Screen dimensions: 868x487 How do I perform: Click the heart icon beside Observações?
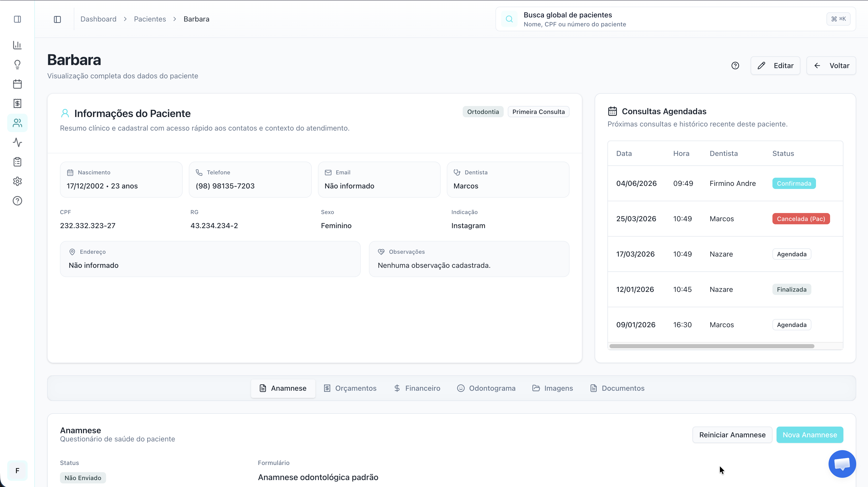click(x=381, y=252)
